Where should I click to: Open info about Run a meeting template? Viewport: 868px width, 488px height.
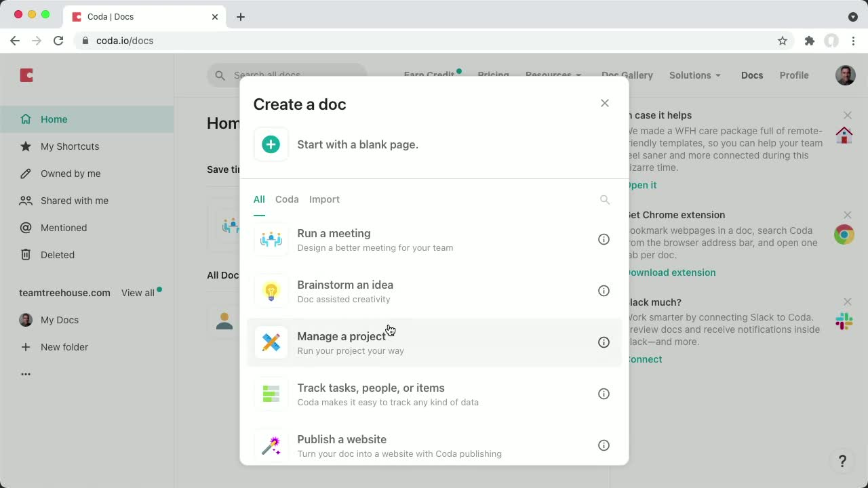click(604, 239)
